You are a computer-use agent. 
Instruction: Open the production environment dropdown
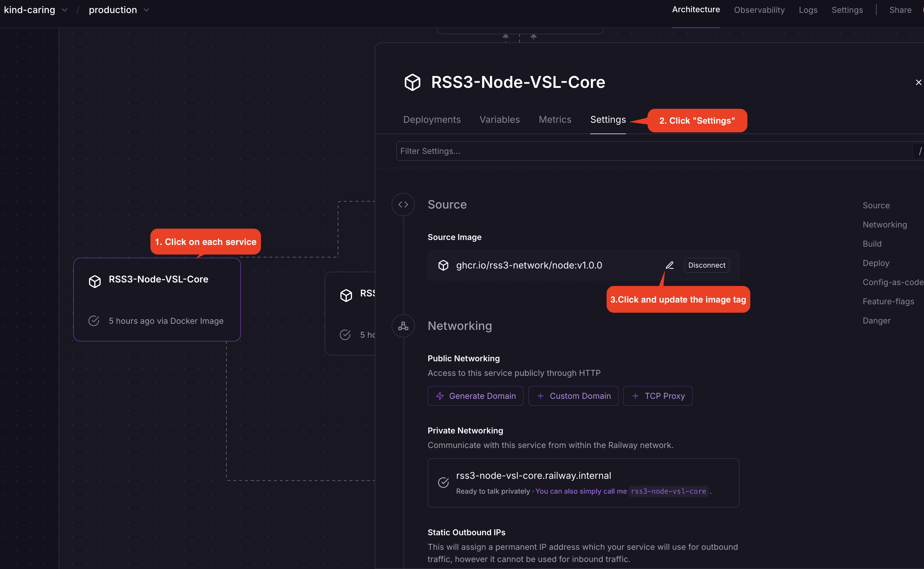146,10
